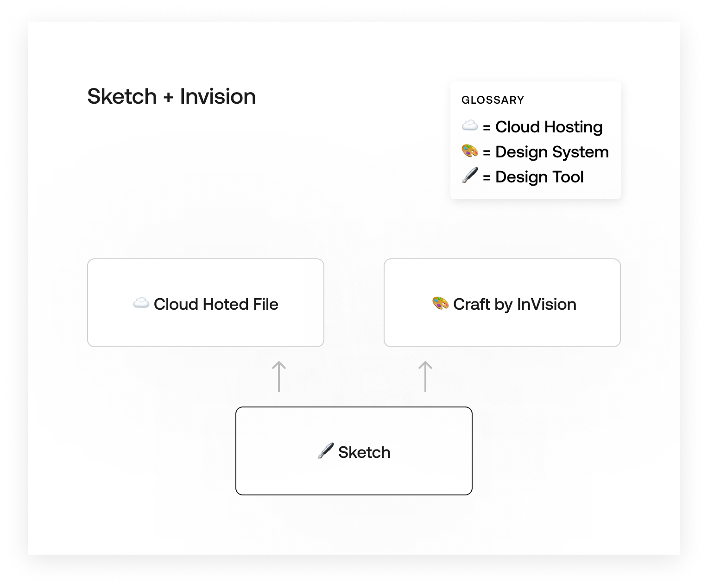708x588 pixels.
Task: Select the cloud icon beside Cloud Hoted File
Action: coord(141,303)
